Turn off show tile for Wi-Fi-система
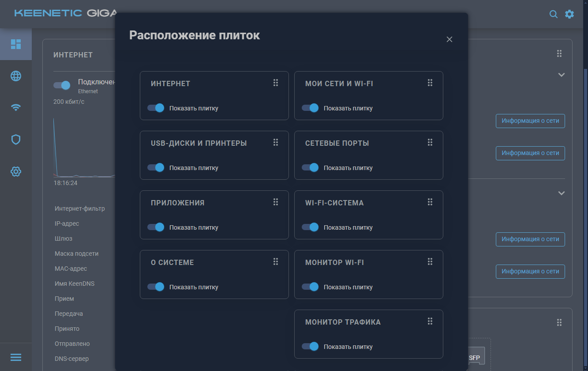 [310, 227]
